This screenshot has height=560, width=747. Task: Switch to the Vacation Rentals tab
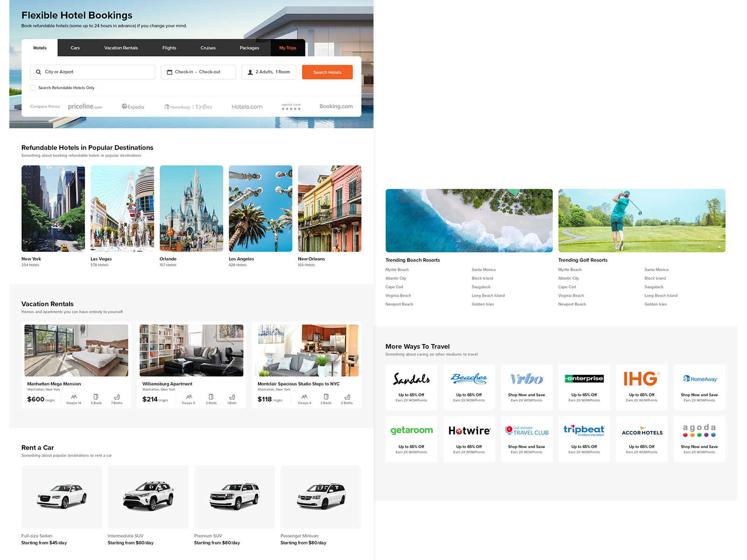pyautogui.click(x=121, y=48)
